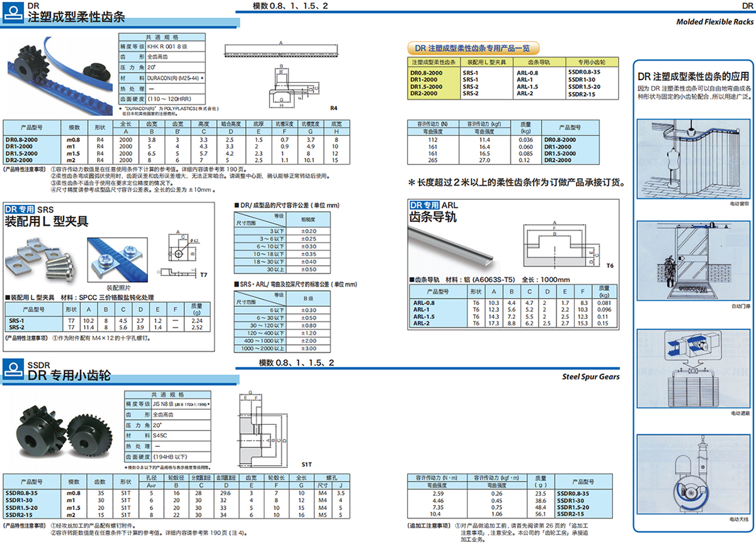Click the gear-rack logo icon beside SSDR heading
756x544 pixels.
tap(14, 371)
